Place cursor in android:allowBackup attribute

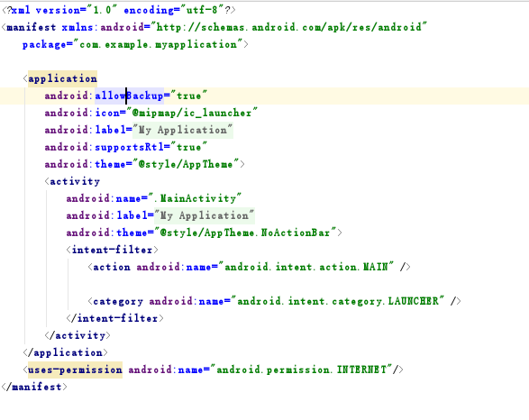click(104, 96)
